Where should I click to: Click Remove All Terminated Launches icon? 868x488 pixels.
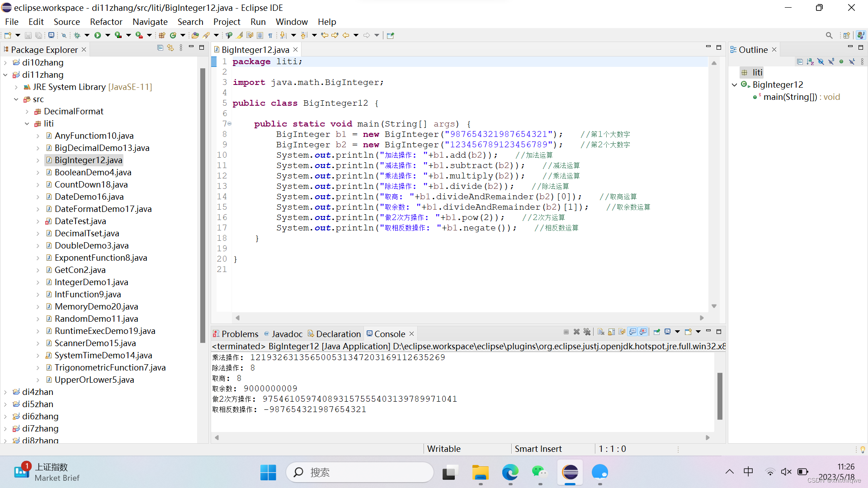click(x=587, y=332)
